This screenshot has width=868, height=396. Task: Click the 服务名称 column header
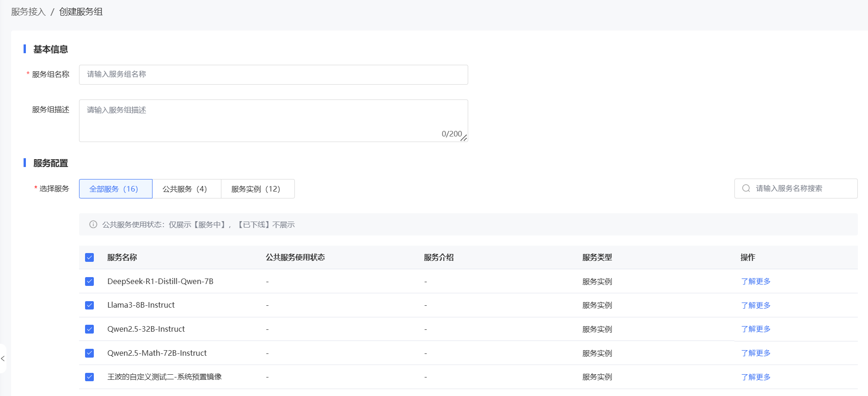[x=122, y=257]
